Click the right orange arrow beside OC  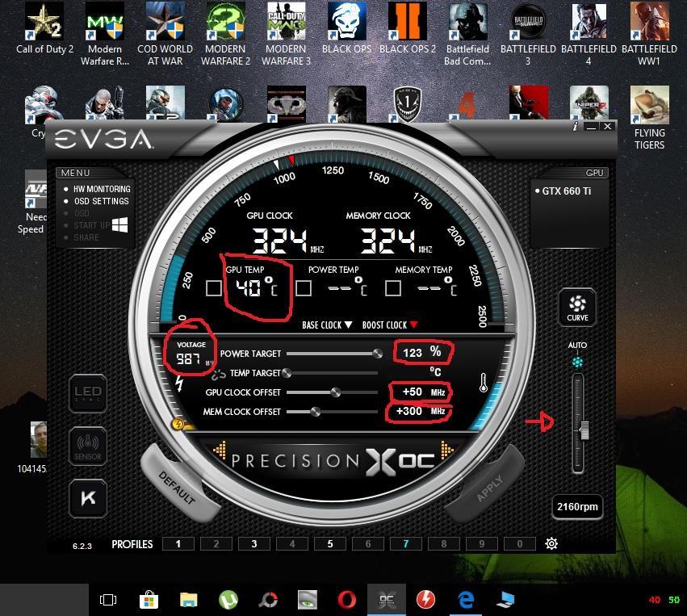coord(447,450)
